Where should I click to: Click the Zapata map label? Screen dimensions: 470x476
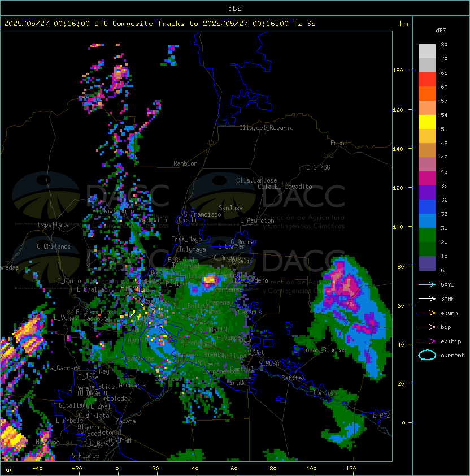(x=125, y=421)
